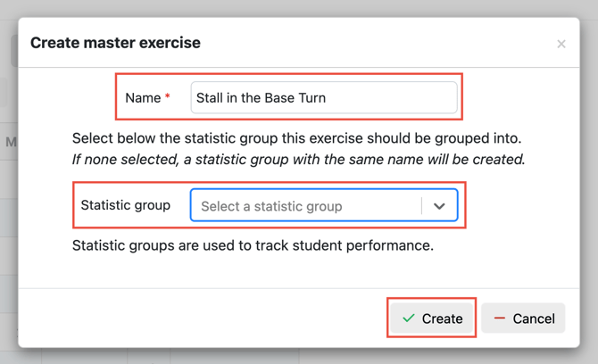Focus the Name input field
Screen dimensions: 598x364
coord(324,97)
